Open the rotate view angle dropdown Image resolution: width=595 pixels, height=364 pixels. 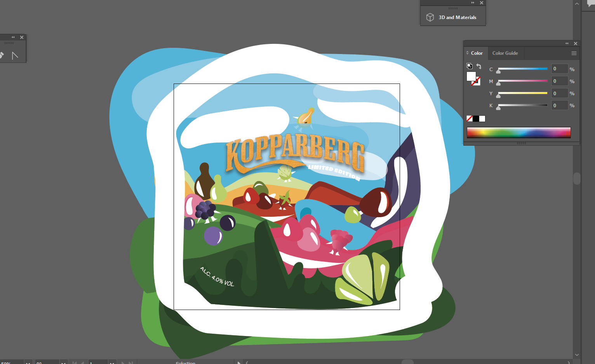[64, 362]
